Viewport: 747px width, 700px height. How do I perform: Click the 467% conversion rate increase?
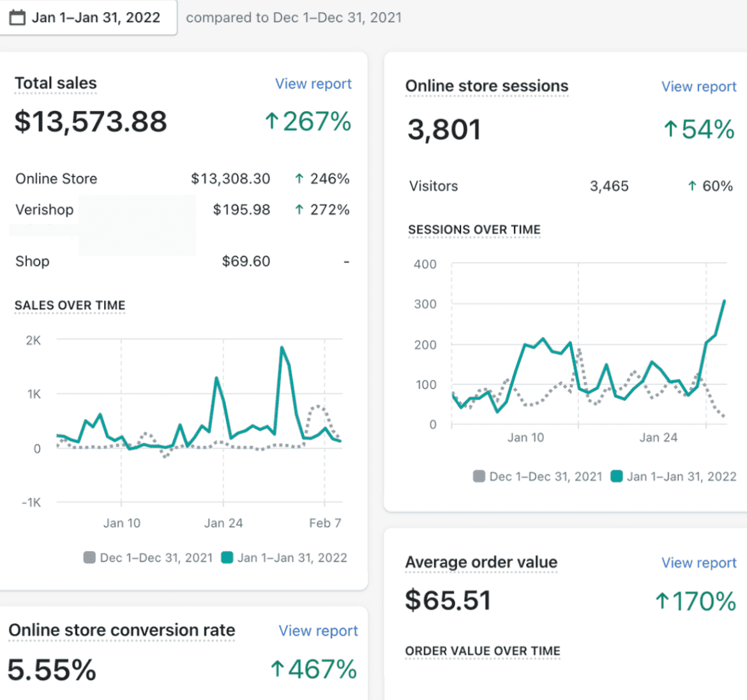pos(313,669)
